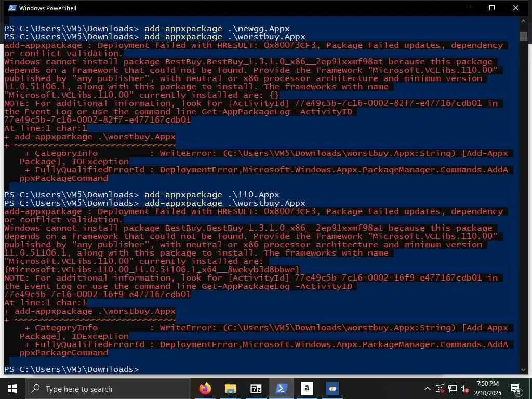Click the 'Microsoft.VCLibs.110.00_11.0.51106.1_x64__8wekyb3d8bbwe' text
The height and width of the screenshot is (399, 532).
152,270
